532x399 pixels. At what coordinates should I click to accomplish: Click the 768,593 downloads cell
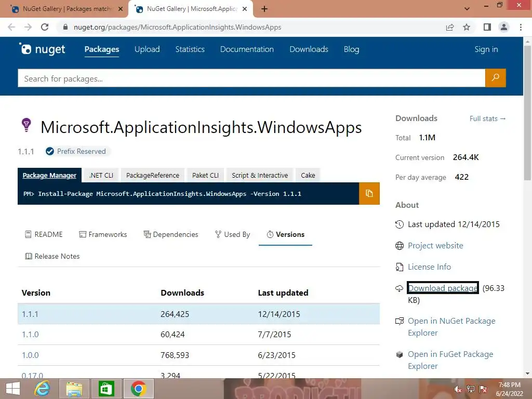175,355
